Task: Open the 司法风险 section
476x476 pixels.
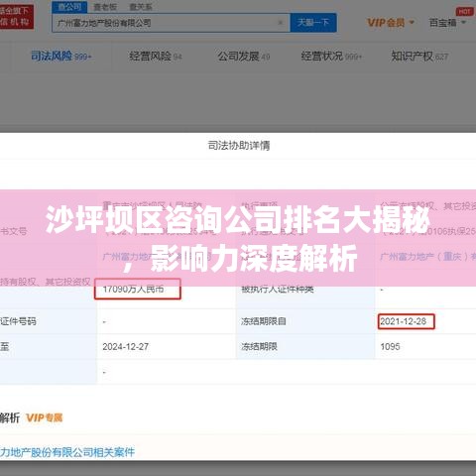Action: click(x=60, y=57)
